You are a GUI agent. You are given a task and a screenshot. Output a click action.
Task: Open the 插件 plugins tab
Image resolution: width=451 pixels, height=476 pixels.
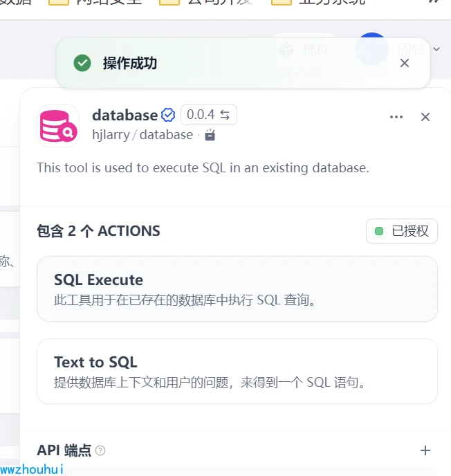pos(304,49)
